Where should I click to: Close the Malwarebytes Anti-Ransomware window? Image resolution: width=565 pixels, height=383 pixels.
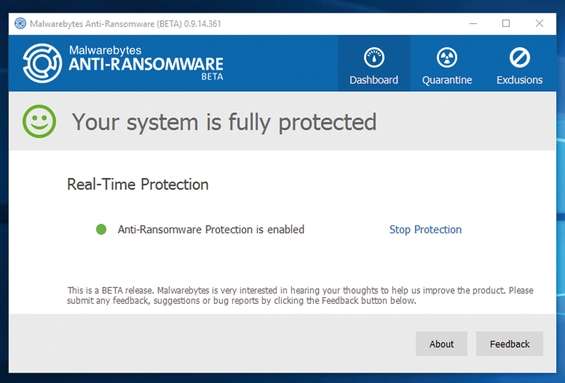[539, 24]
